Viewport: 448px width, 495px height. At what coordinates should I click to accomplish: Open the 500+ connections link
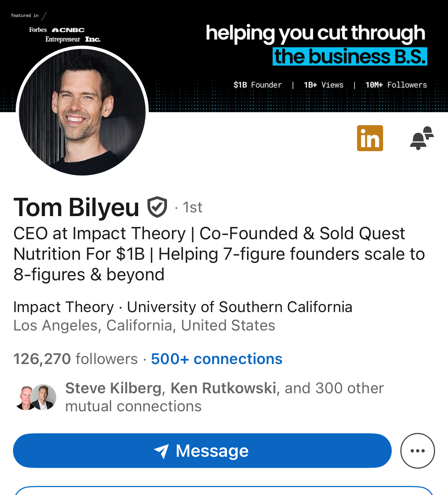tap(216, 359)
